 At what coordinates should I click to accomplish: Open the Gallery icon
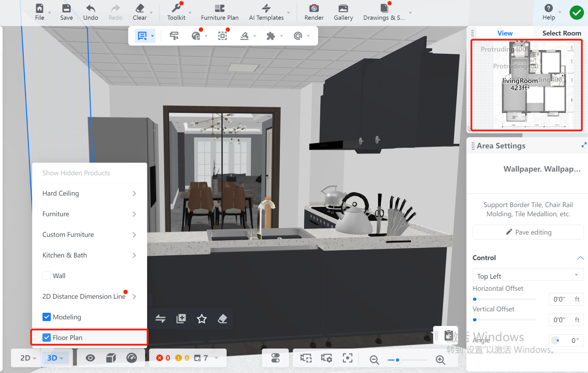[x=343, y=8]
